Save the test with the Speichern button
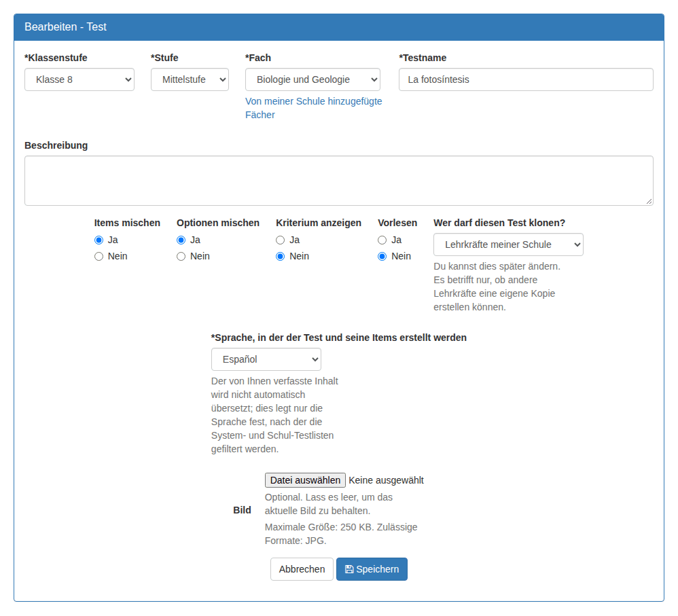The width and height of the screenshot is (678, 616). (x=372, y=569)
